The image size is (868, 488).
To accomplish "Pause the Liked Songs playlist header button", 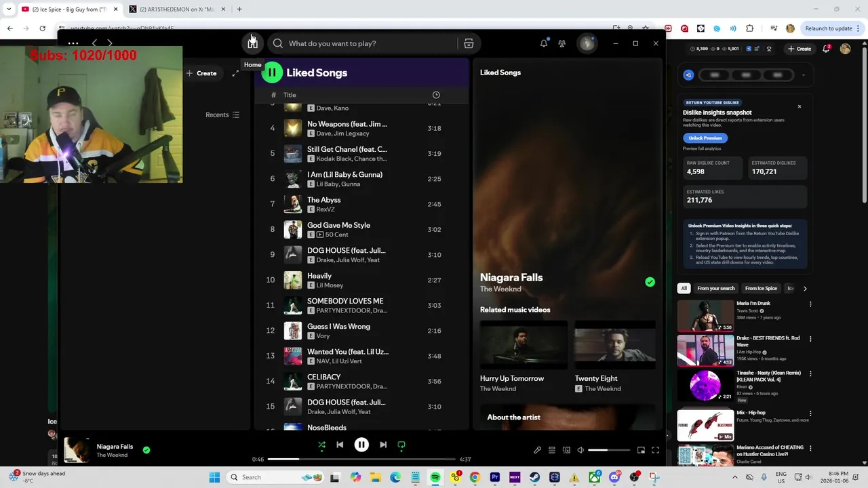I will (x=272, y=73).
